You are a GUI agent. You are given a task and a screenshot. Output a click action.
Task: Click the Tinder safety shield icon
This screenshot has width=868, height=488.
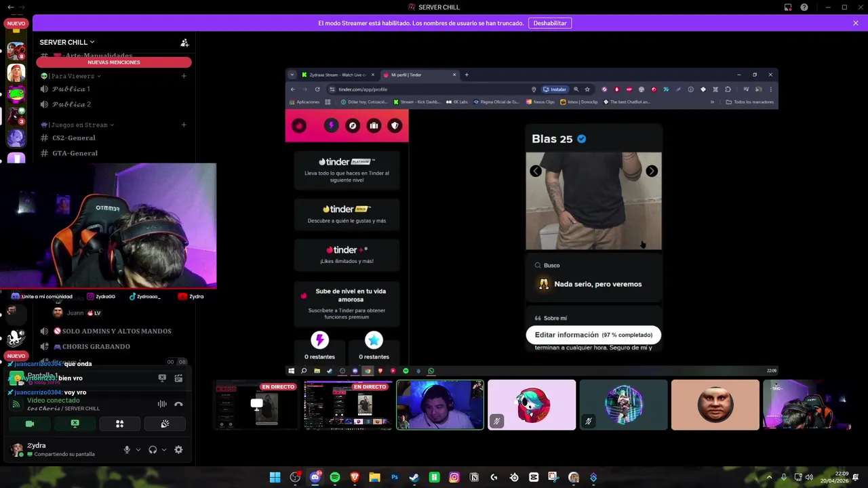point(395,125)
